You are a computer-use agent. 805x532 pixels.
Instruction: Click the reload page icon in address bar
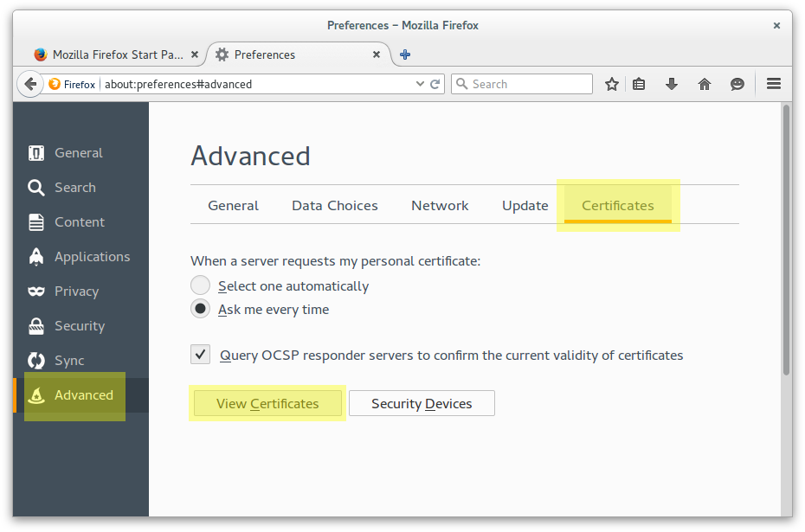point(435,84)
